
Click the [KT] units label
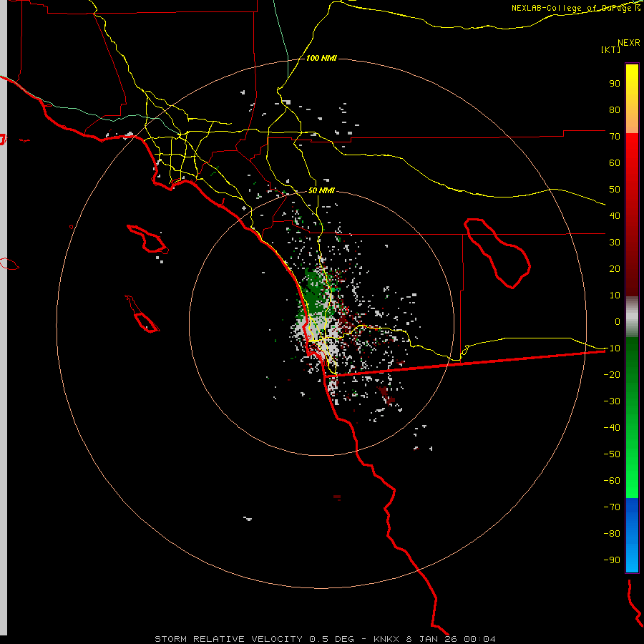[x=611, y=49]
